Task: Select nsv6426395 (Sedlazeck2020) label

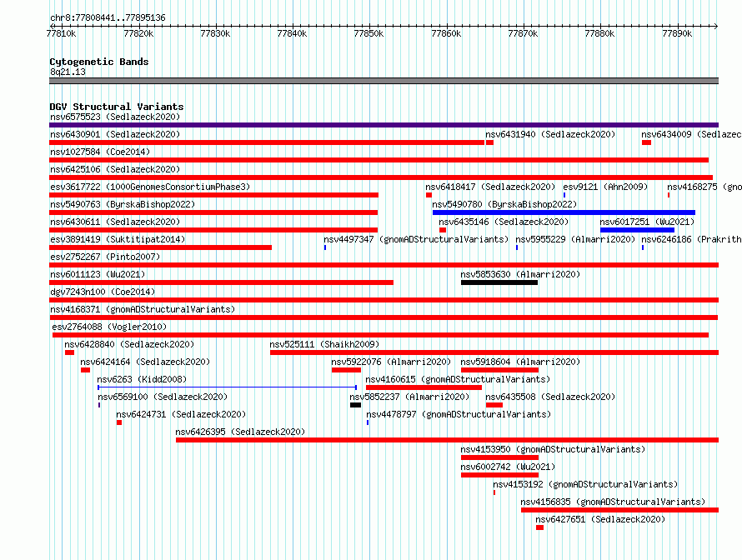Action: [x=240, y=432]
